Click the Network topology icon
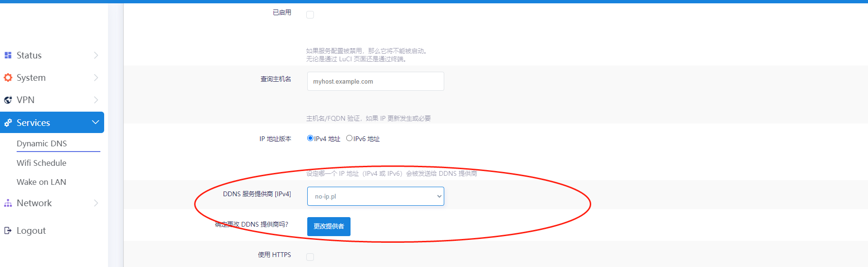 click(8, 203)
